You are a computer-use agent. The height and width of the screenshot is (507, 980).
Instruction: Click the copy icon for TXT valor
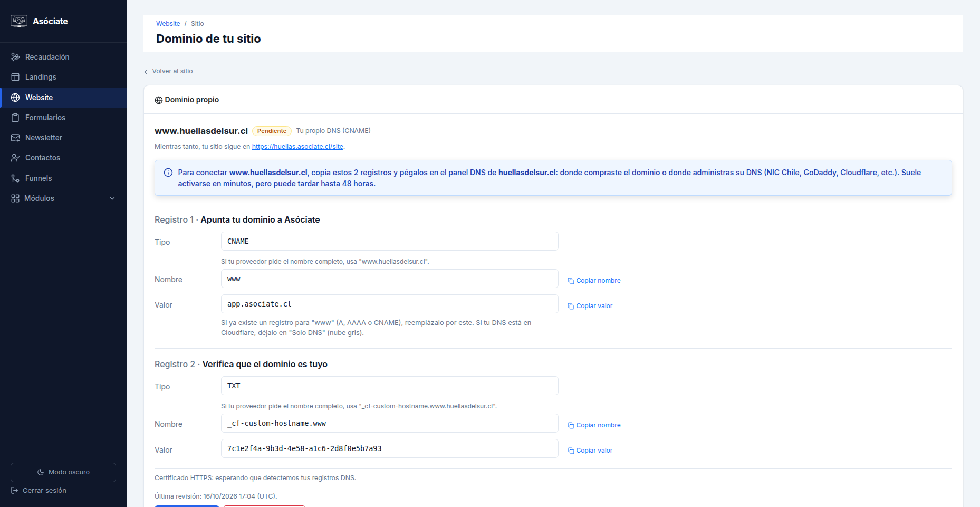(571, 451)
